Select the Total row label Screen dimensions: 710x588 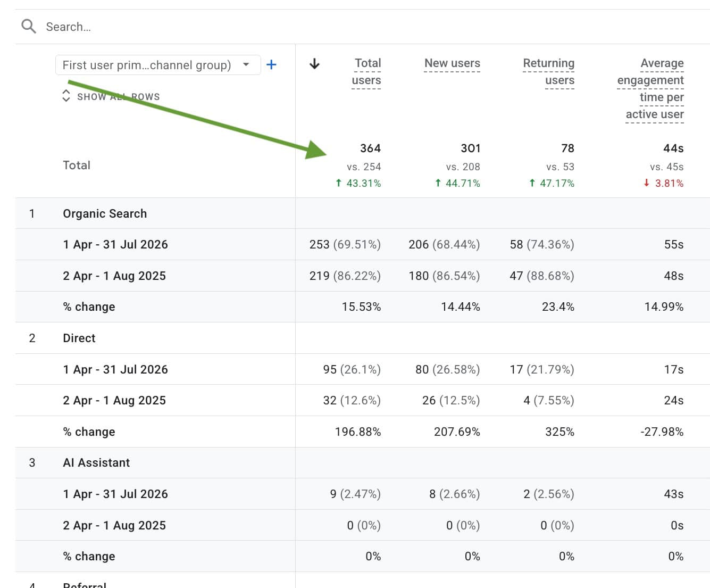pos(77,165)
